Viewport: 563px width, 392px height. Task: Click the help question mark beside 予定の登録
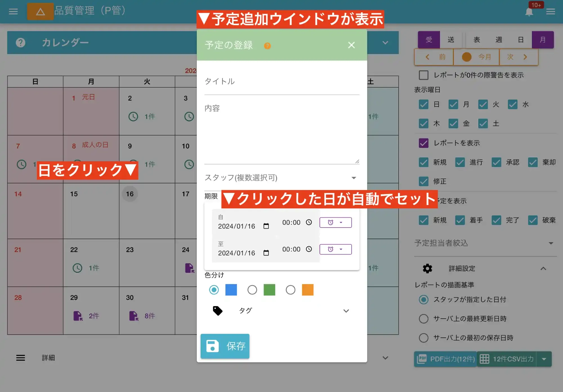coord(267,46)
